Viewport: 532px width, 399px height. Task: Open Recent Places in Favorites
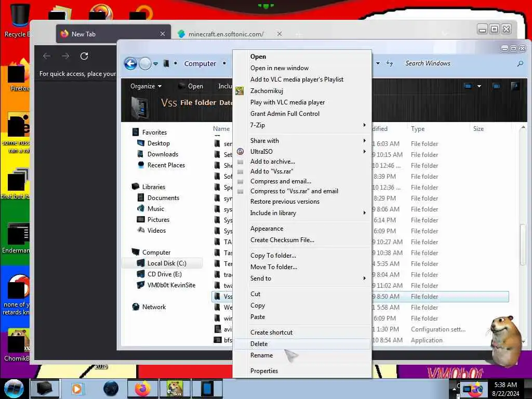tap(166, 165)
